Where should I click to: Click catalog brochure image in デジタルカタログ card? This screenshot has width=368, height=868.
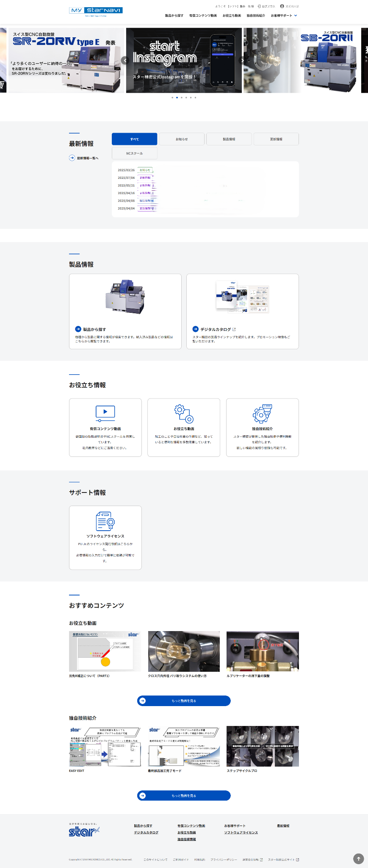[242, 296]
